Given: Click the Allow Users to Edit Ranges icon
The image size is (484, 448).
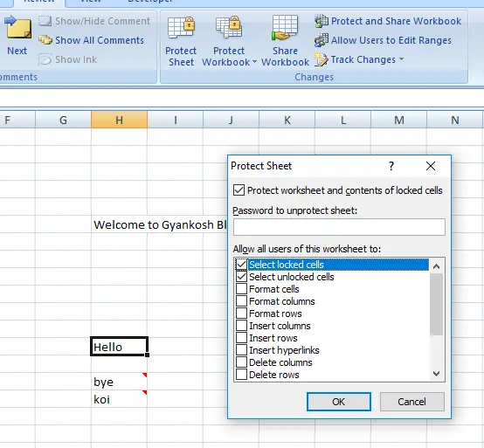Looking at the screenshot, I should pyautogui.click(x=322, y=40).
